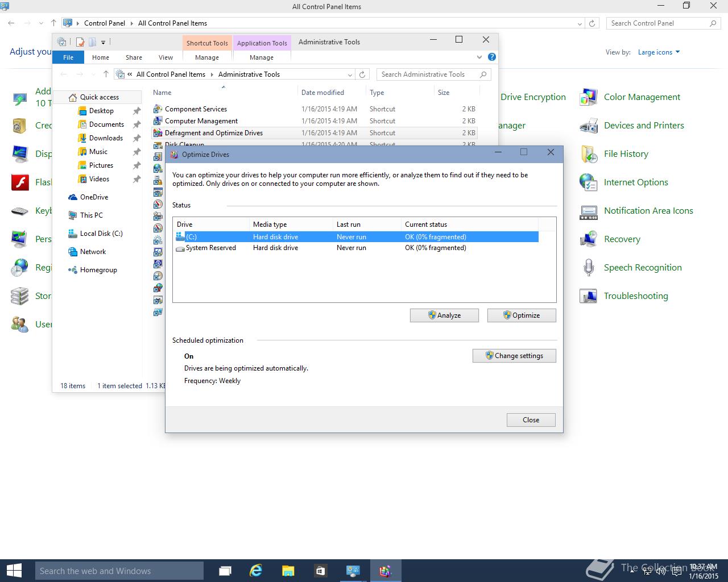The width and height of the screenshot is (728, 582).
Task: Open Control Panel recent locations dropdown
Action: [41, 23]
